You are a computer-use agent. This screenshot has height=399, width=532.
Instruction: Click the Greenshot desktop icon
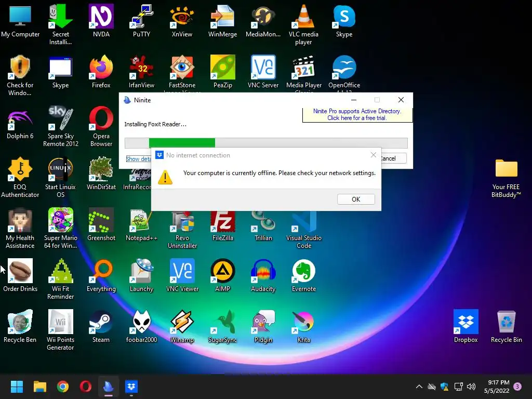tap(101, 224)
